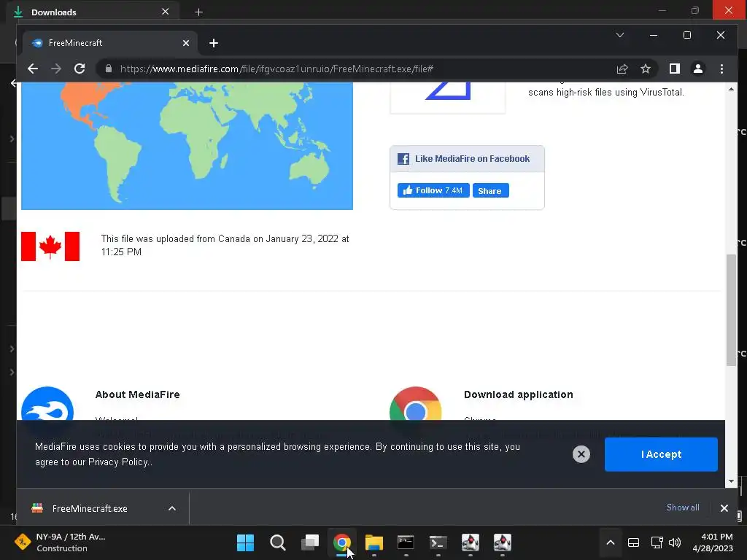747x560 pixels.
Task: Click the scrollbar up arrow
Action: click(x=731, y=89)
